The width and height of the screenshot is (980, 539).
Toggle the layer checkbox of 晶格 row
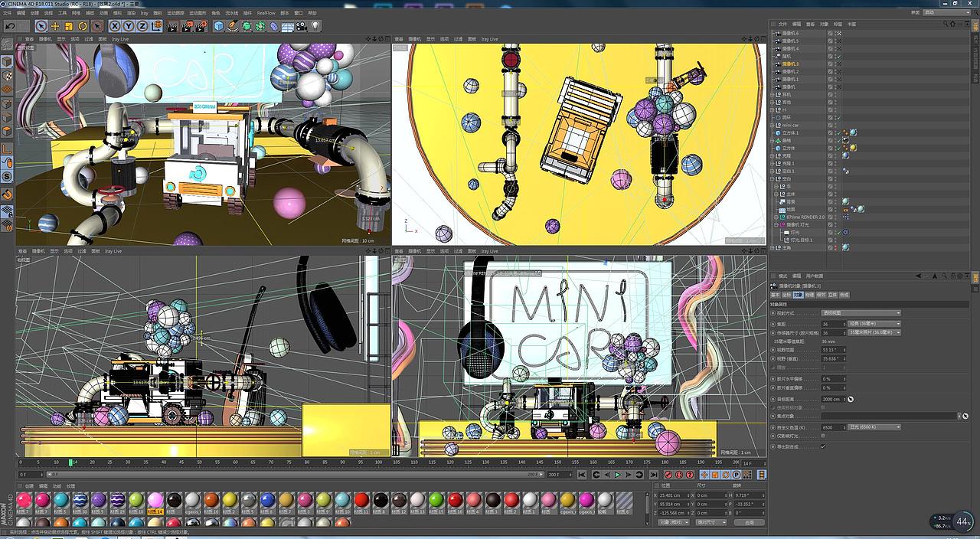point(830,140)
